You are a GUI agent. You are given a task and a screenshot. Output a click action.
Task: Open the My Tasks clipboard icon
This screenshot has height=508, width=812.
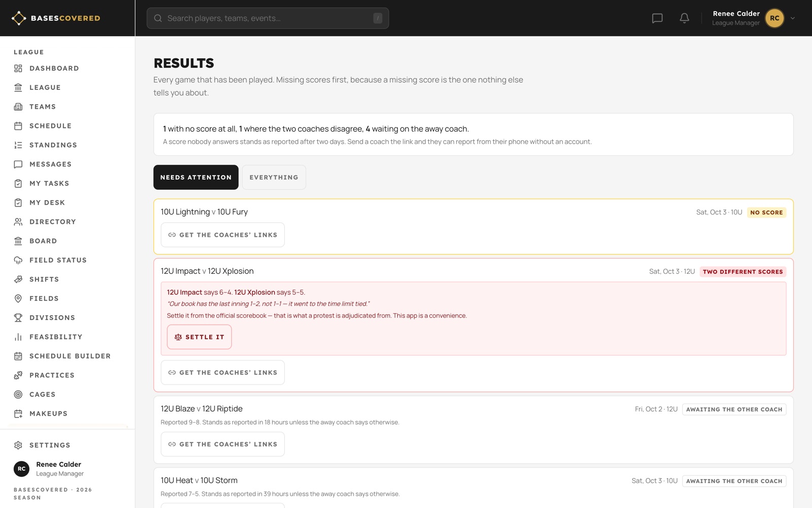coord(18,183)
